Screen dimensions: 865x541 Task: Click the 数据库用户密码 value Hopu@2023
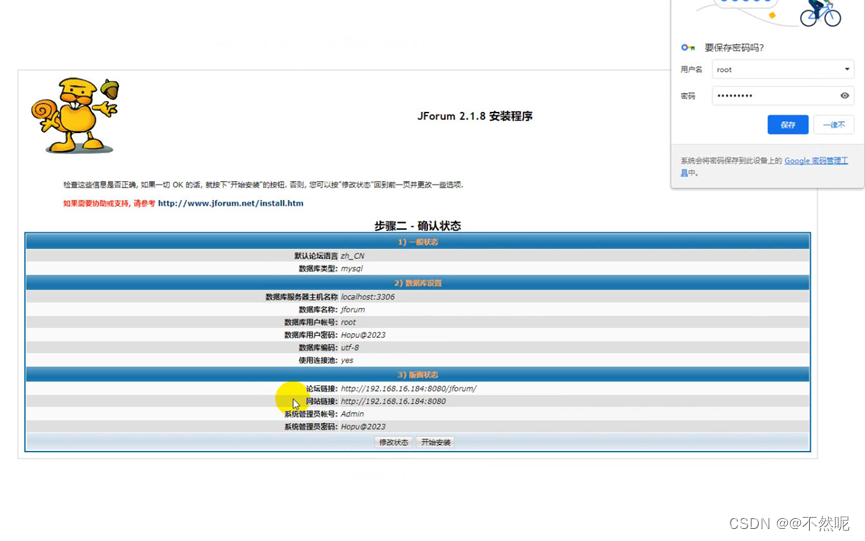(363, 335)
